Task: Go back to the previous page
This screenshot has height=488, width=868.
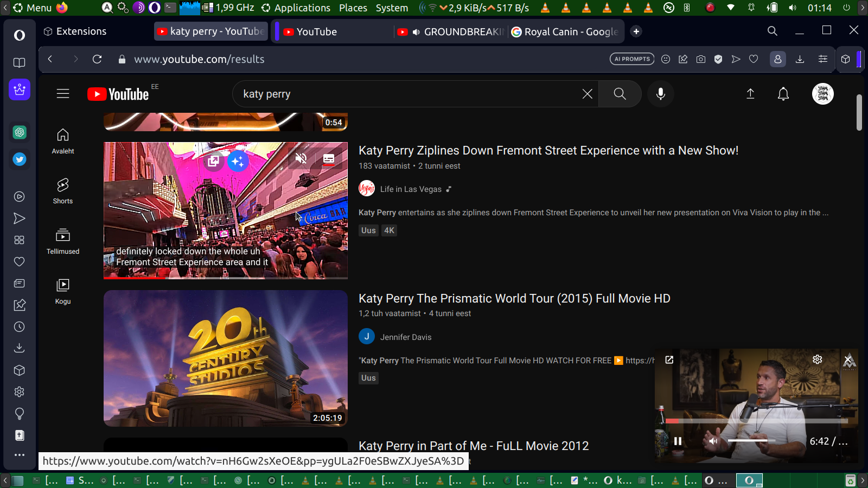Action: pos(50,59)
